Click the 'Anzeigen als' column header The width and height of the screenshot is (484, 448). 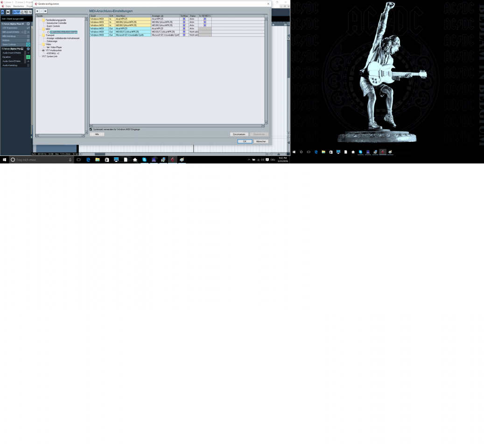(x=165, y=16)
